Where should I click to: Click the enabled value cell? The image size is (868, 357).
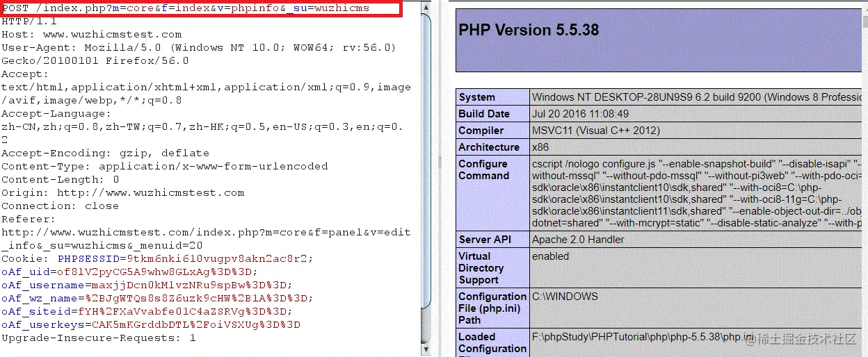pyautogui.click(x=551, y=256)
